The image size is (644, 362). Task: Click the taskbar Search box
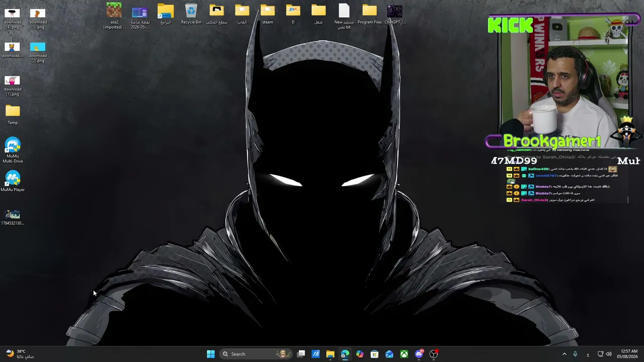pos(256,354)
